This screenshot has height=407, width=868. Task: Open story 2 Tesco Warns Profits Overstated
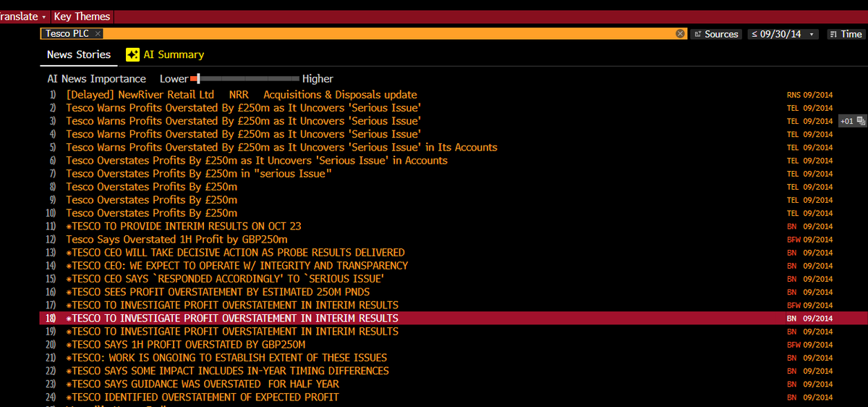243,108
